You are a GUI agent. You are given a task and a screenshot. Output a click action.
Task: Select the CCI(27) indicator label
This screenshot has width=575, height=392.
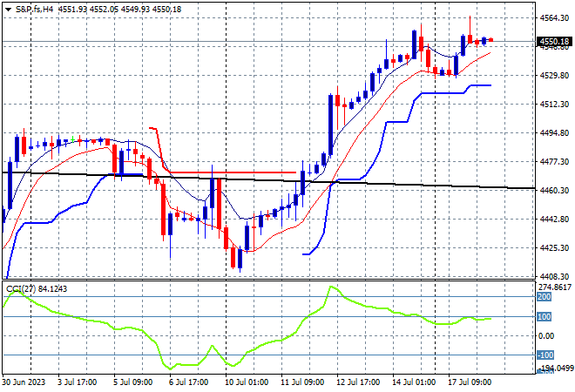click(21, 289)
